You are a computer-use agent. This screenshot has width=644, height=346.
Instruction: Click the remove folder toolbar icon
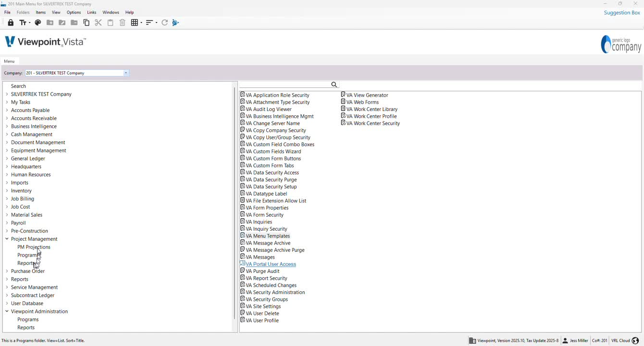point(74,23)
